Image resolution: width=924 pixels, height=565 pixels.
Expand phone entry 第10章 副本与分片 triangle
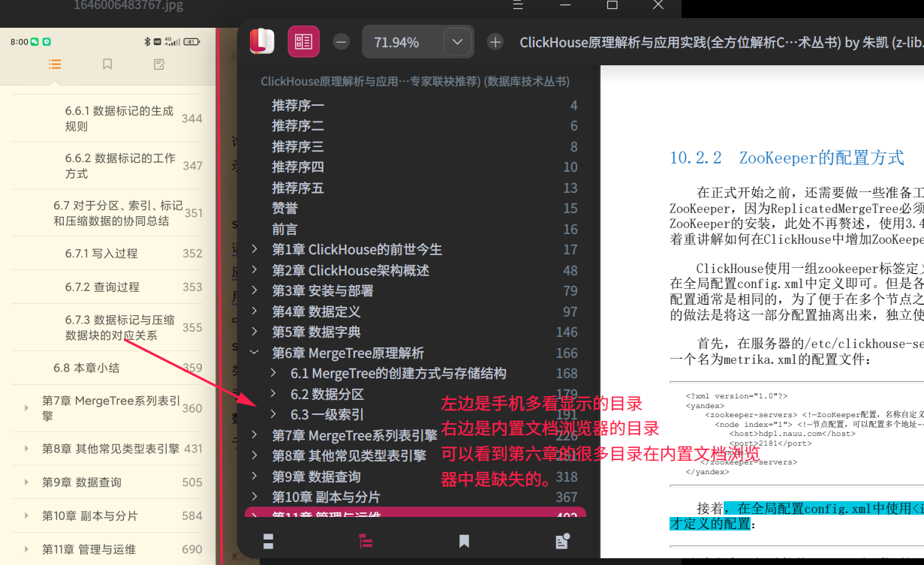click(27, 516)
